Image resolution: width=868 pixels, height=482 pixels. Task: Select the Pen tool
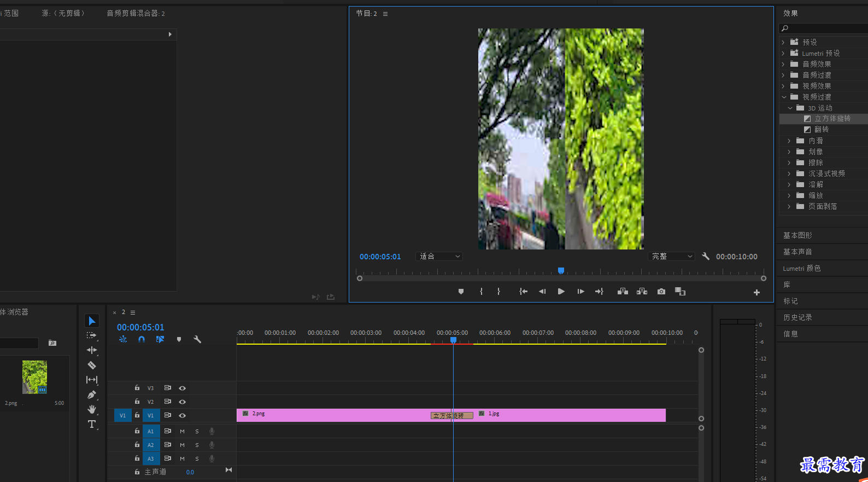click(92, 394)
